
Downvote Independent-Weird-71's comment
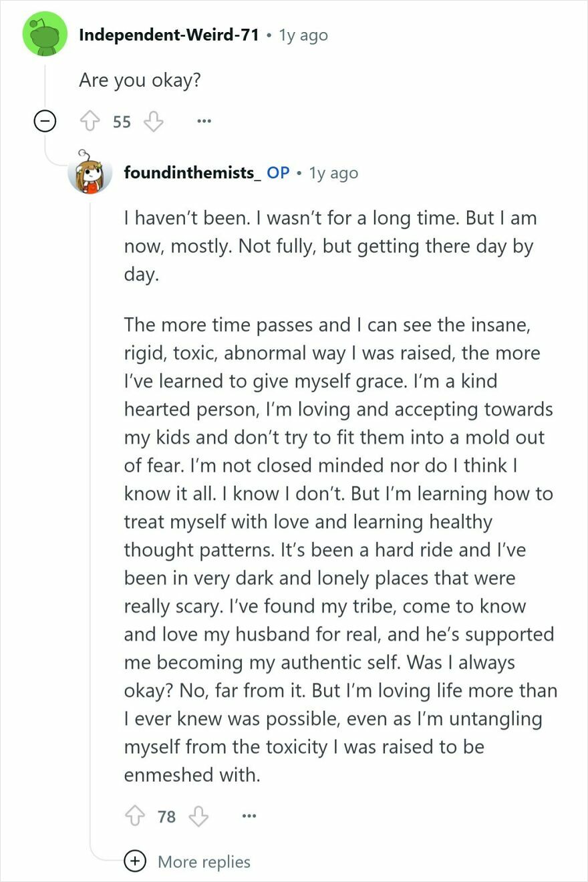coord(154,121)
